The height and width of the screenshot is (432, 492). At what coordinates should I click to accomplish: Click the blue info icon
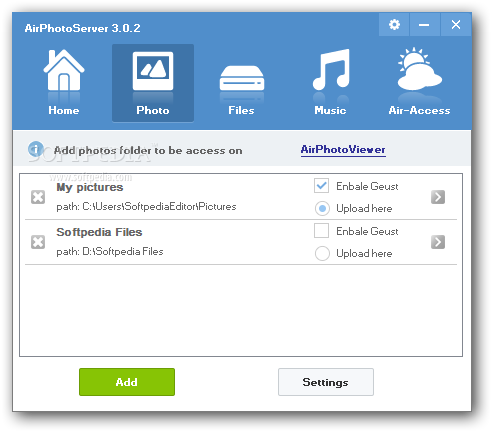point(35,149)
